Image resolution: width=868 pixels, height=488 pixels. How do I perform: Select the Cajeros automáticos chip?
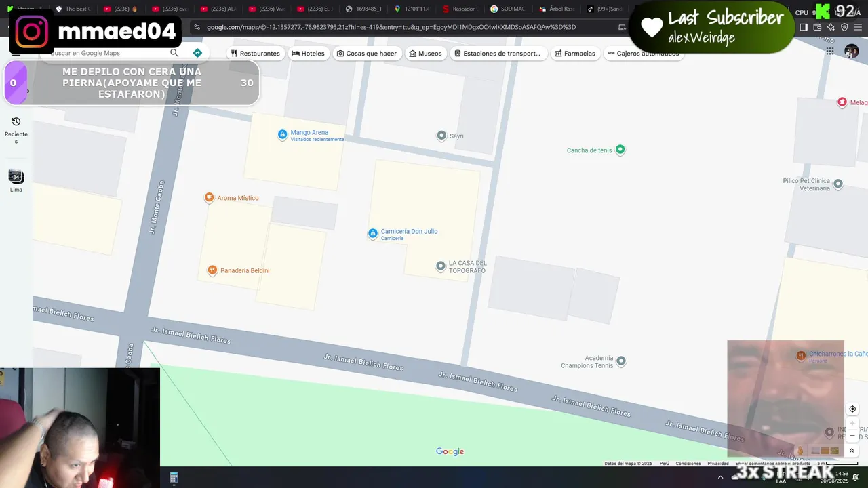643,54
